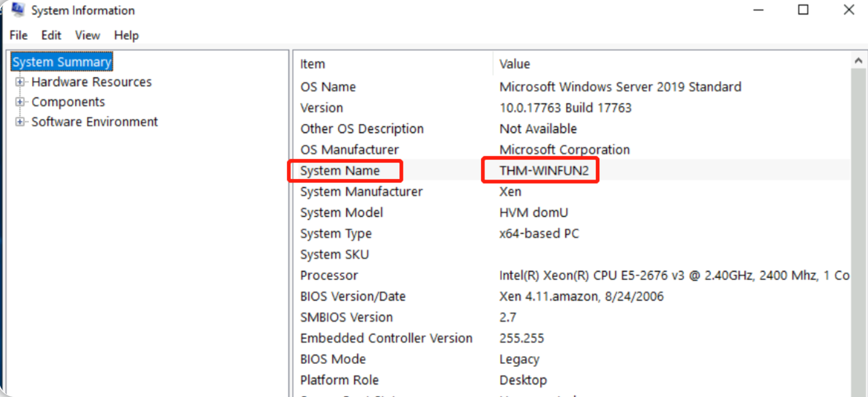
Task: Click the vertical scrollbar track
Action: click(858, 232)
